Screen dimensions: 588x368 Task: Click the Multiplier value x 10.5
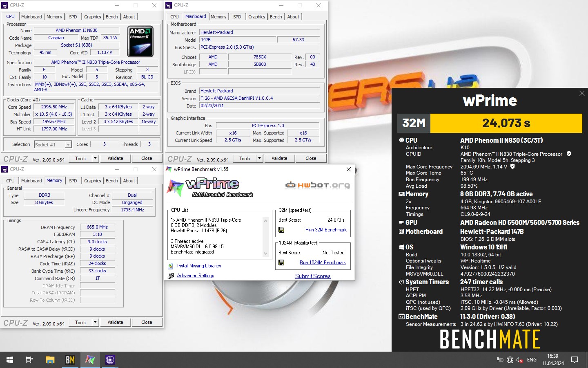(x=54, y=114)
